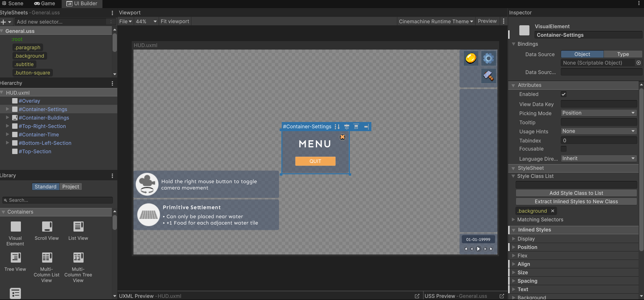Switch to the Game tab

coord(44,4)
